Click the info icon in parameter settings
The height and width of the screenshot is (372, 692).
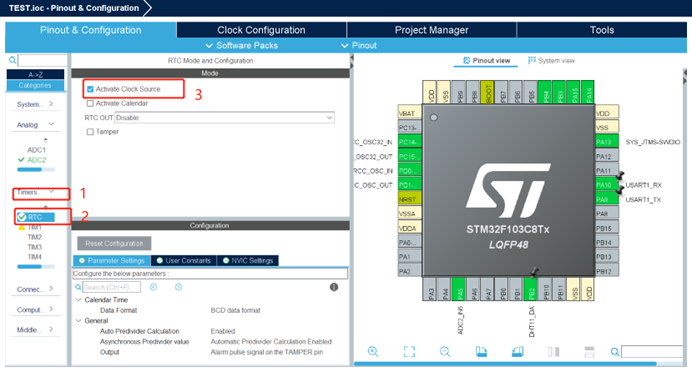(334, 287)
